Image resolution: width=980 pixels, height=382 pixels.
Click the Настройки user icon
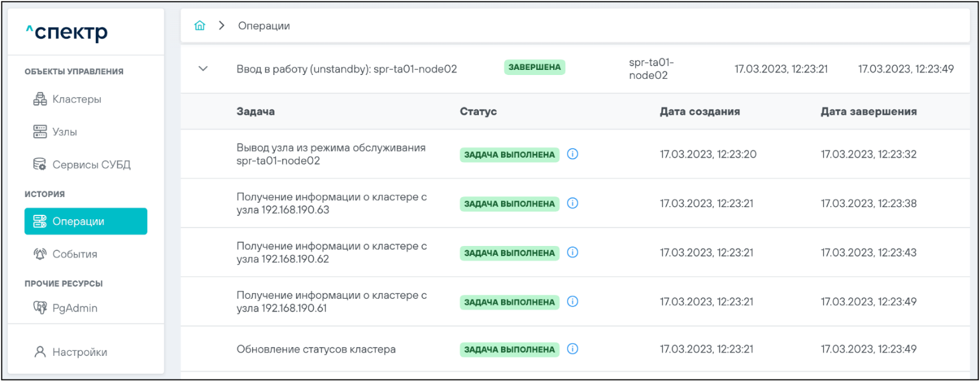tap(40, 352)
